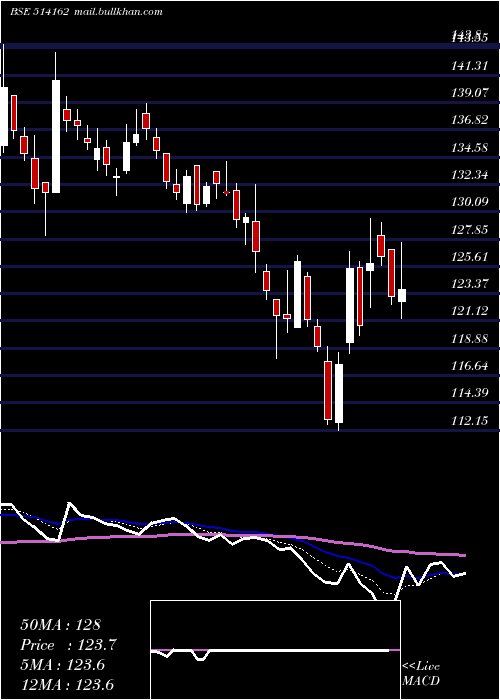Image resolution: width=500 pixels, height=700 pixels.
Task: Select the 130.09 price axis label
Action: coord(469,203)
